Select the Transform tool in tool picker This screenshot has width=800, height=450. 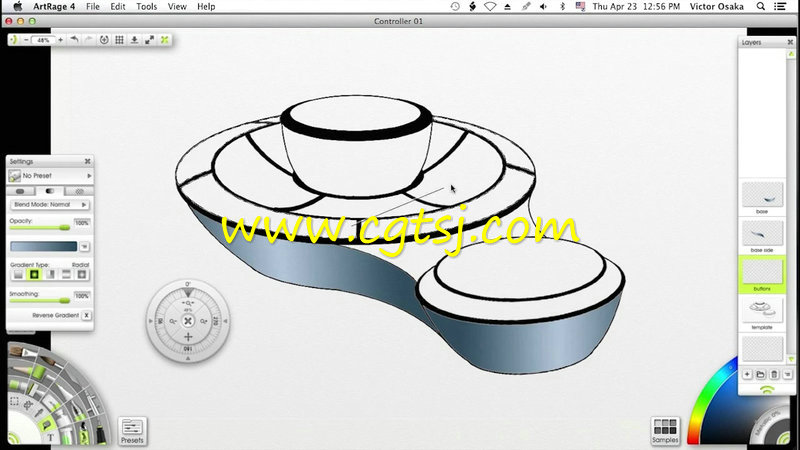(x=28, y=406)
